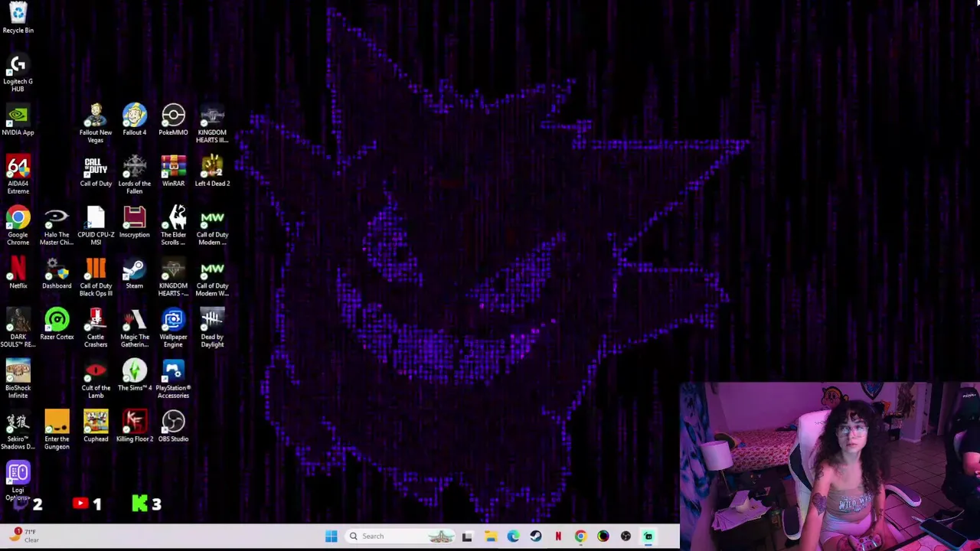This screenshot has width=980, height=551.
Task: Select the Cuphead desktop icon
Action: click(x=96, y=427)
